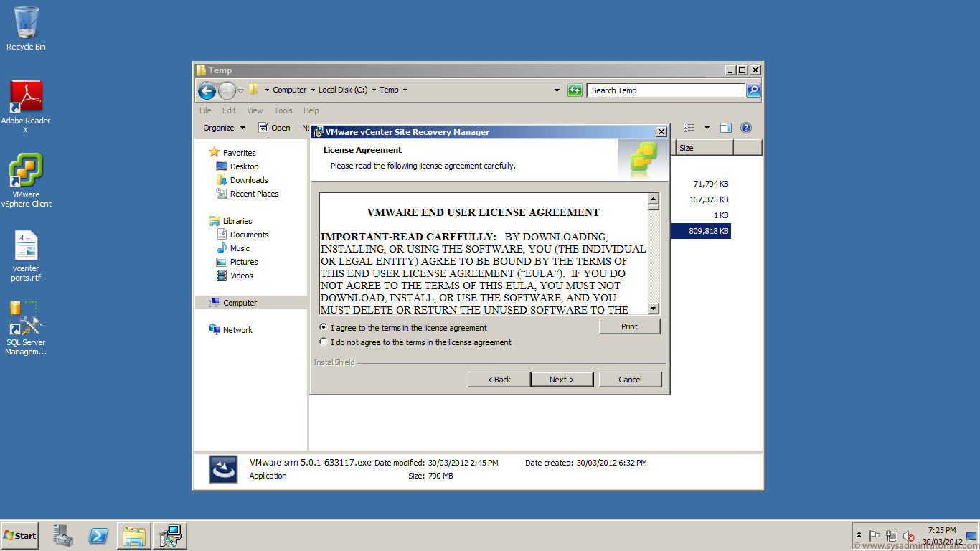Click the network tray icon
This screenshot has height=551, width=980.
892,536
